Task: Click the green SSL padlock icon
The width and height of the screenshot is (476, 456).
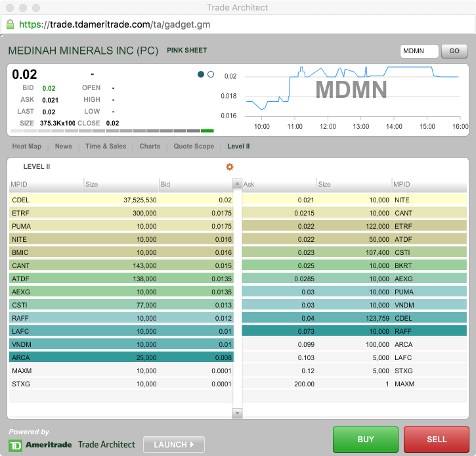Action: (x=10, y=24)
